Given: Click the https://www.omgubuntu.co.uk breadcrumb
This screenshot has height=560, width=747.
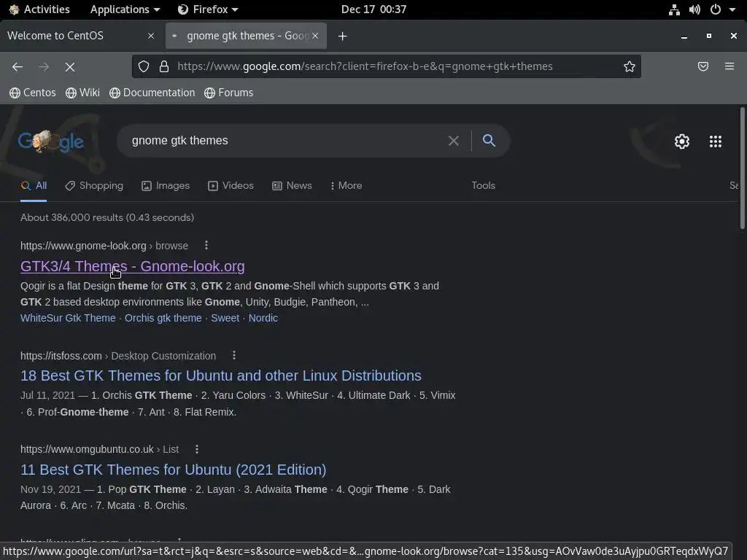Looking at the screenshot, I should point(88,449).
